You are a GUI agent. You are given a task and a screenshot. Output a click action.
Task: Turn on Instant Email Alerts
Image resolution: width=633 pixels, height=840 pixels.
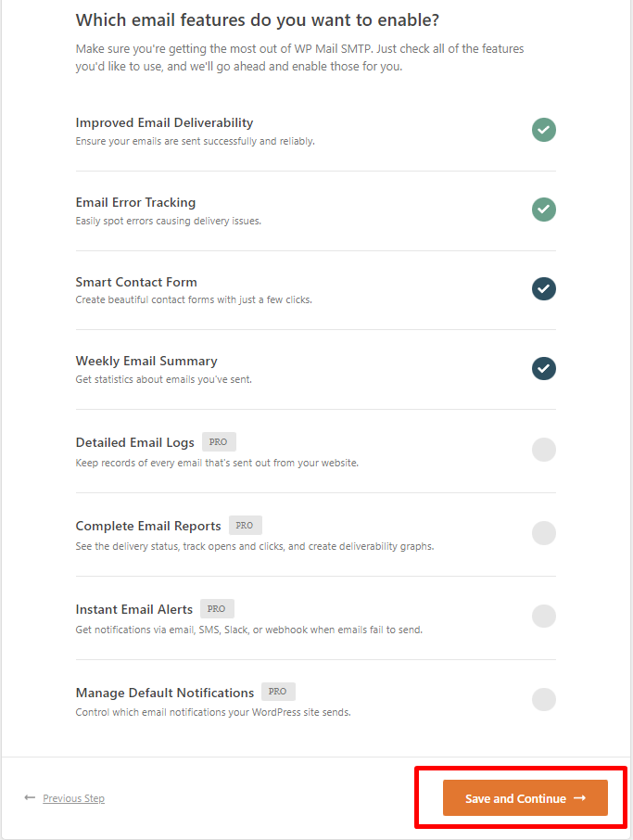pyautogui.click(x=544, y=617)
